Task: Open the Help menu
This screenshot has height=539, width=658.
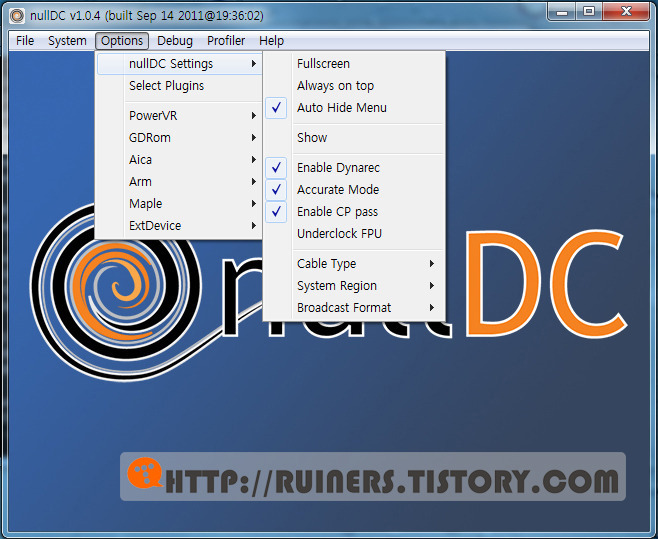Action: [271, 41]
